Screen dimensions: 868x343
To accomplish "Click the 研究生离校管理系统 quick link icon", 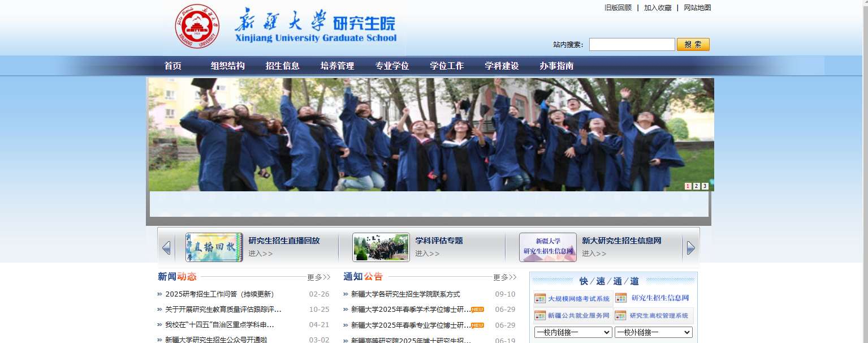I will 621,316.
